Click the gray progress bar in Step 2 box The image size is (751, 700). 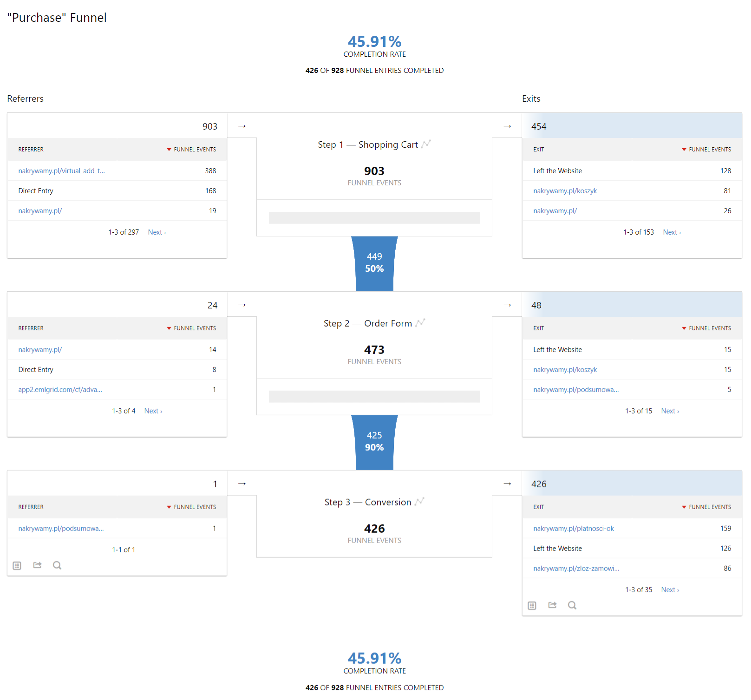tap(374, 397)
